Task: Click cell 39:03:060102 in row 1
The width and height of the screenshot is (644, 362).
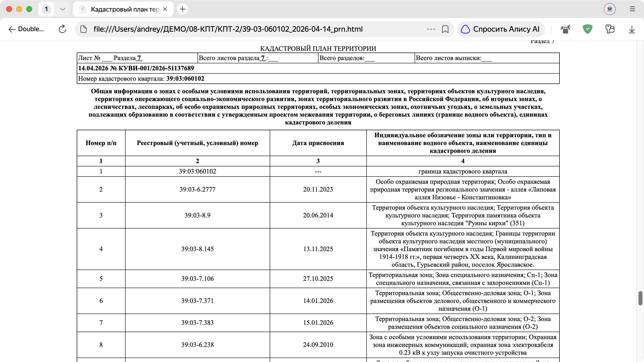Action: [197, 171]
